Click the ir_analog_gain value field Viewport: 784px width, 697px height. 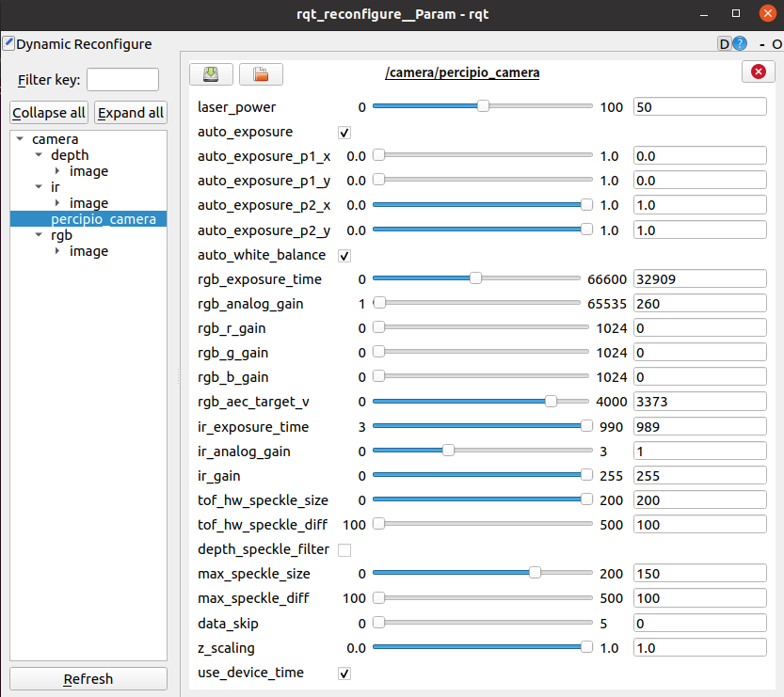pyautogui.click(x=699, y=451)
